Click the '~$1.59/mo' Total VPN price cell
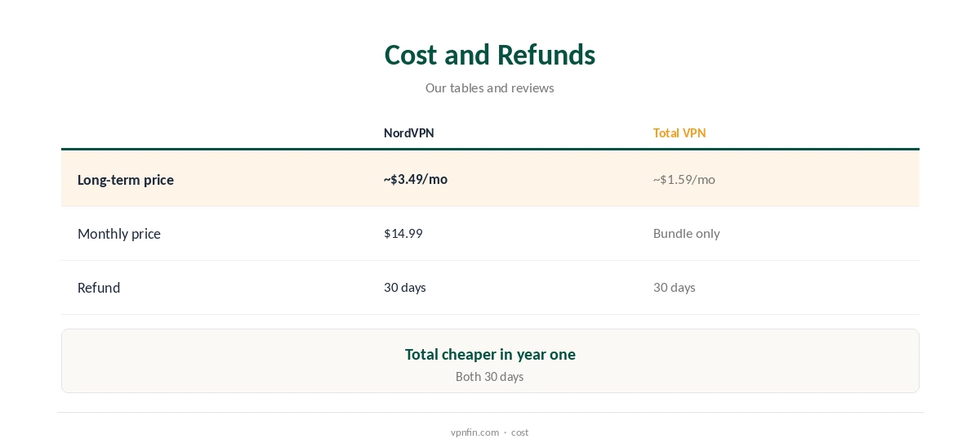 [684, 179]
